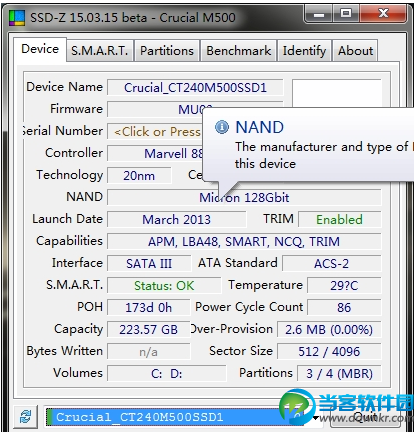Image resolution: width=415 pixels, height=432 pixels.
Task: Click the Capacity value 223.57 GB
Action: coord(149,330)
